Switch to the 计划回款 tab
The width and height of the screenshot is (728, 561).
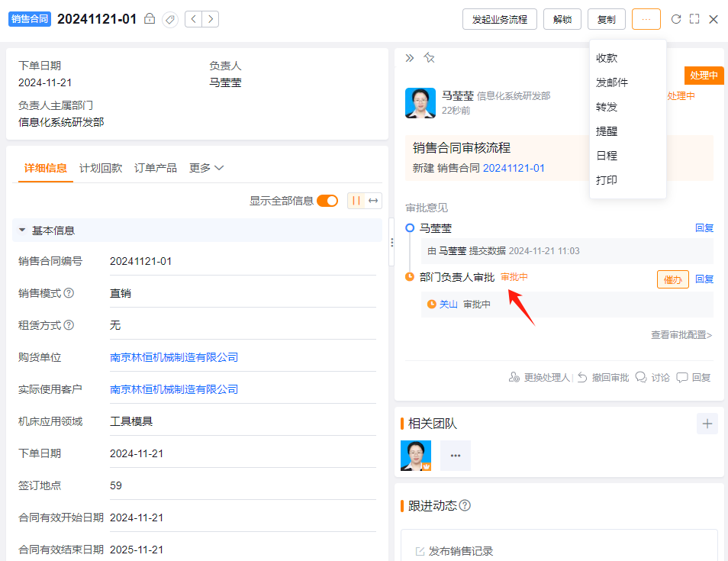coord(101,168)
